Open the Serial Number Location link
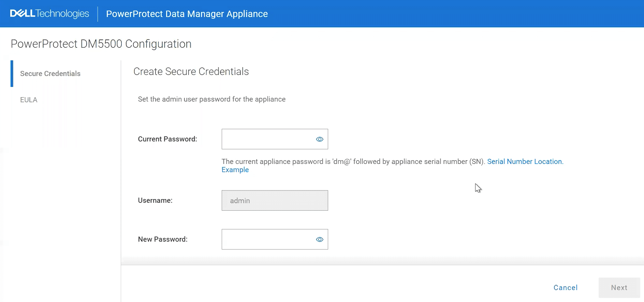This screenshot has height=302, width=644. pyautogui.click(x=525, y=162)
